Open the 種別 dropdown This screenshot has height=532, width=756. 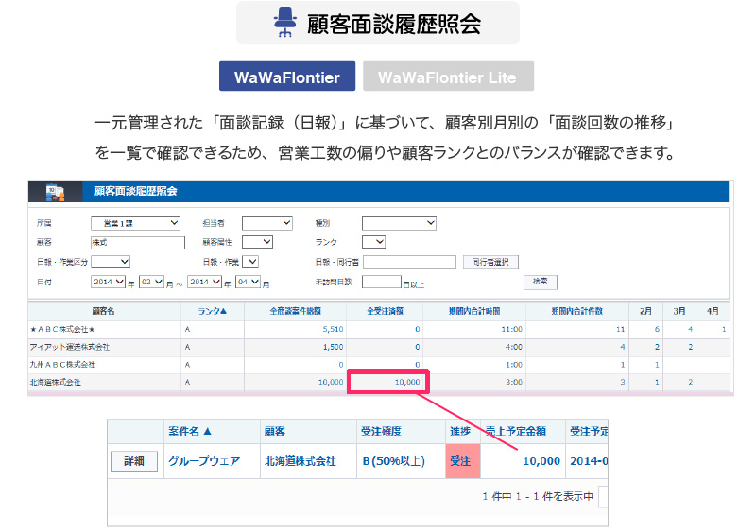coord(399,223)
